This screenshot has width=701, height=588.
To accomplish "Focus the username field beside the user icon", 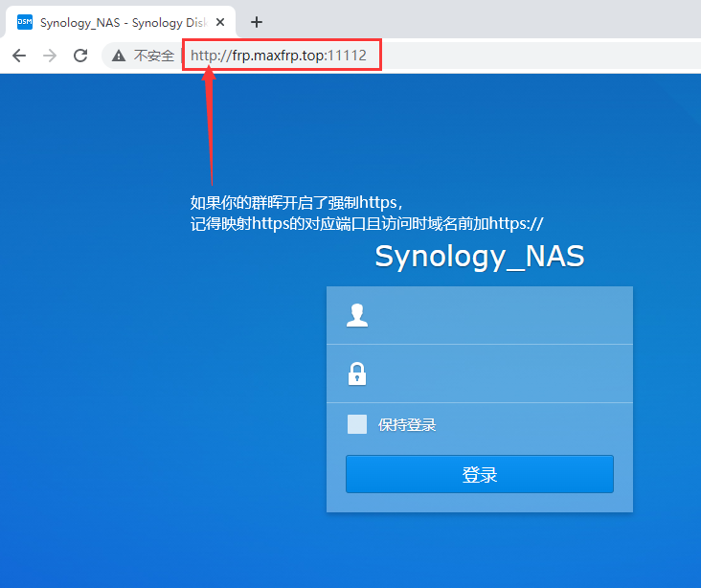I will coord(480,315).
